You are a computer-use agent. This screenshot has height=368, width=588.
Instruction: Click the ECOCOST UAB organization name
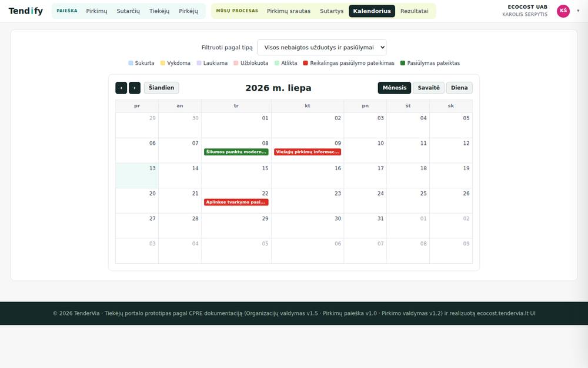tap(527, 6)
